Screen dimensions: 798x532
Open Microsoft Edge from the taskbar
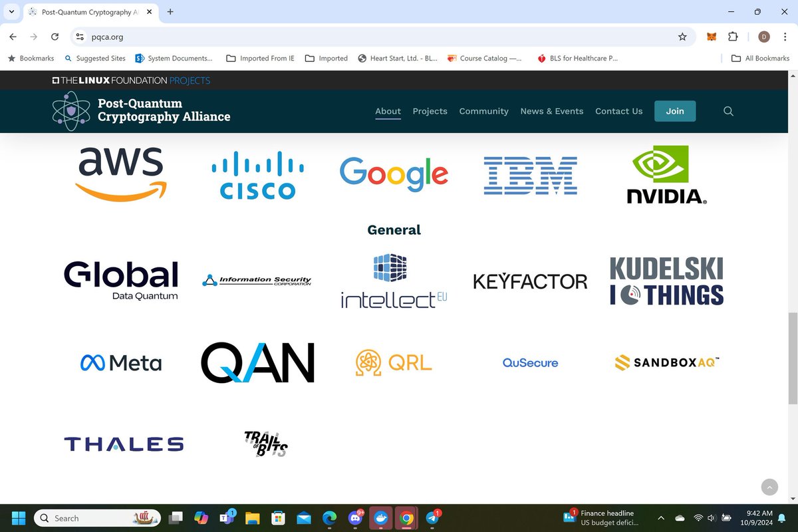(x=329, y=518)
